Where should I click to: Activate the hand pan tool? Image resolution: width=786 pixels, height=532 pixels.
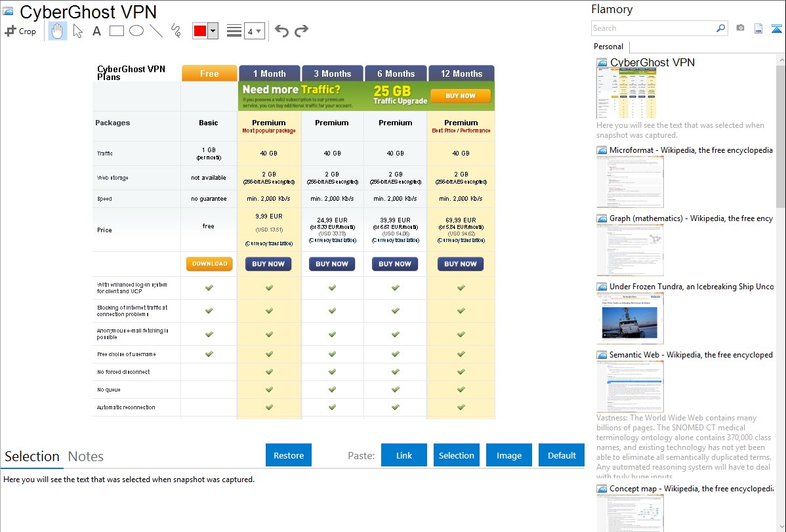pyautogui.click(x=58, y=31)
